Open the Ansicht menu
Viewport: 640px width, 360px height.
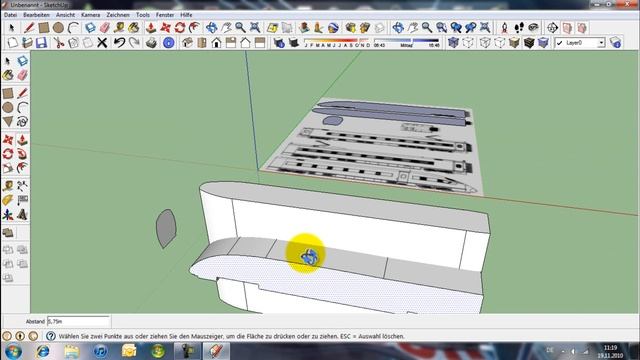click(x=65, y=15)
